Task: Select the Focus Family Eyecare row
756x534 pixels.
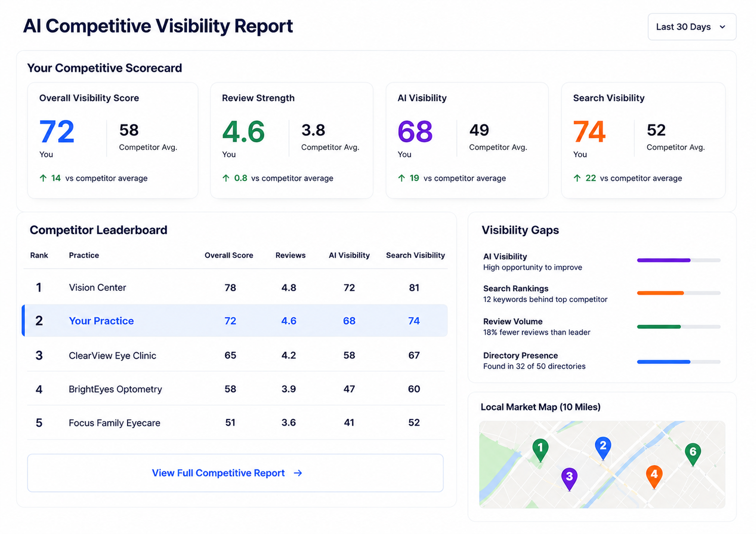Action: click(x=236, y=423)
